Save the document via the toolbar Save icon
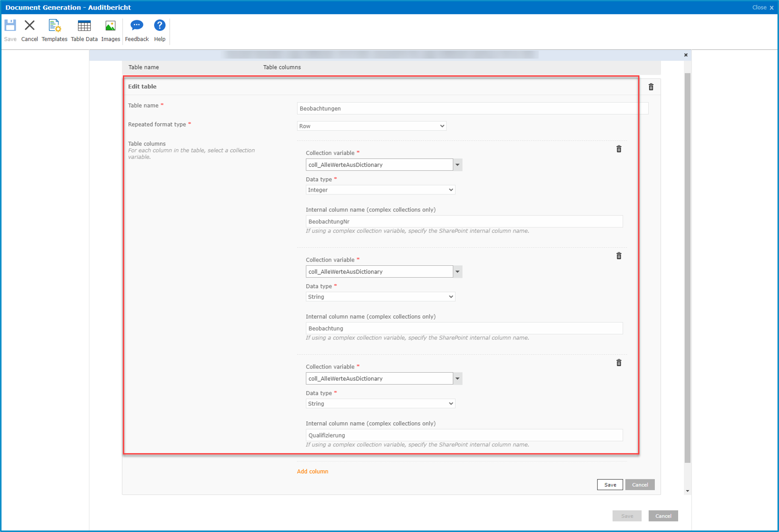This screenshot has width=779, height=532. (x=10, y=29)
